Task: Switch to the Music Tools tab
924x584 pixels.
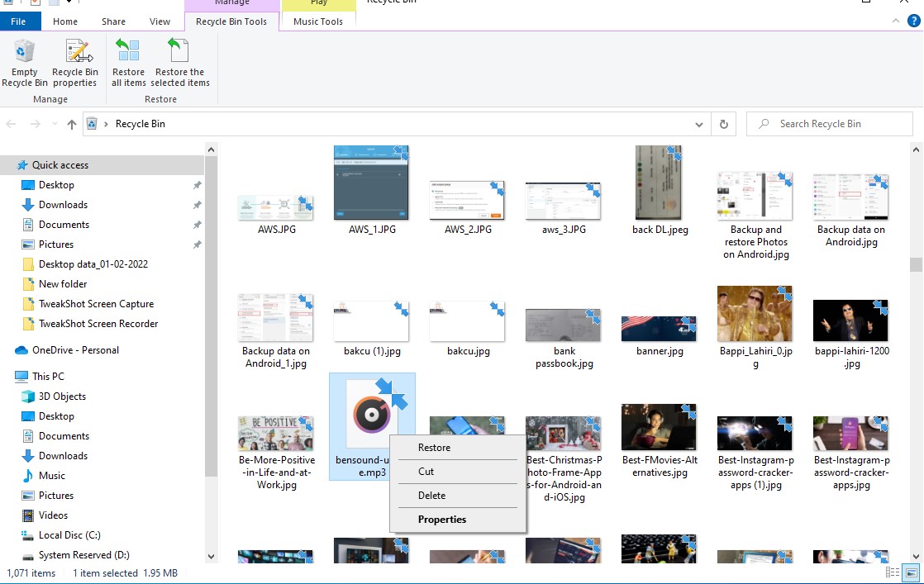Action: point(318,21)
